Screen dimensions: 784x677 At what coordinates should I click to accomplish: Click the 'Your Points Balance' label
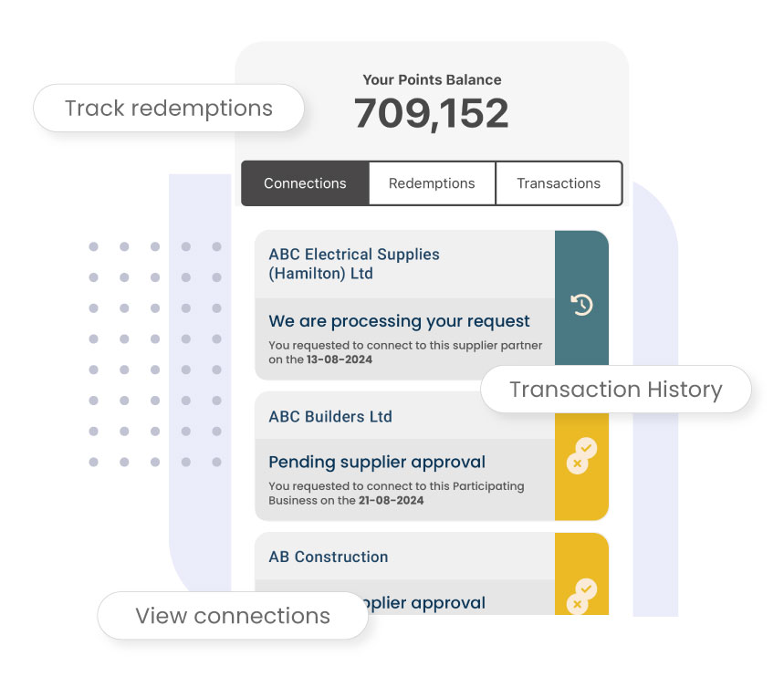point(432,80)
